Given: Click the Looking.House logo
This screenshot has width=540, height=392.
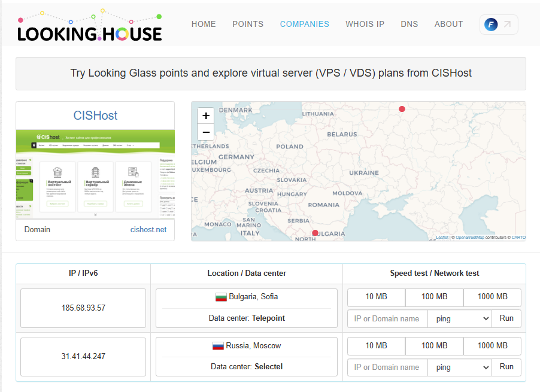Looking at the screenshot, I should 89,26.
